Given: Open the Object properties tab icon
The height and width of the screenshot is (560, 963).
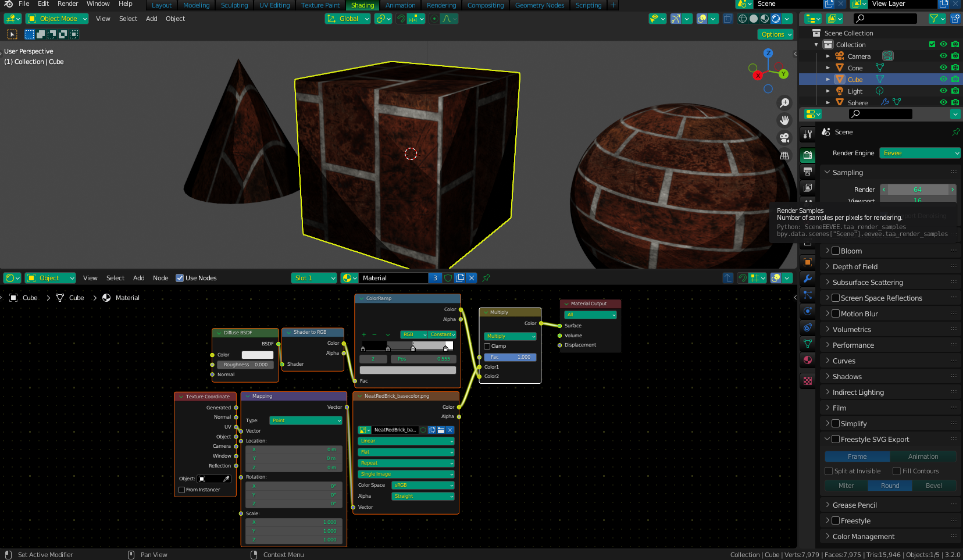Looking at the screenshot, I should (808, 262).
